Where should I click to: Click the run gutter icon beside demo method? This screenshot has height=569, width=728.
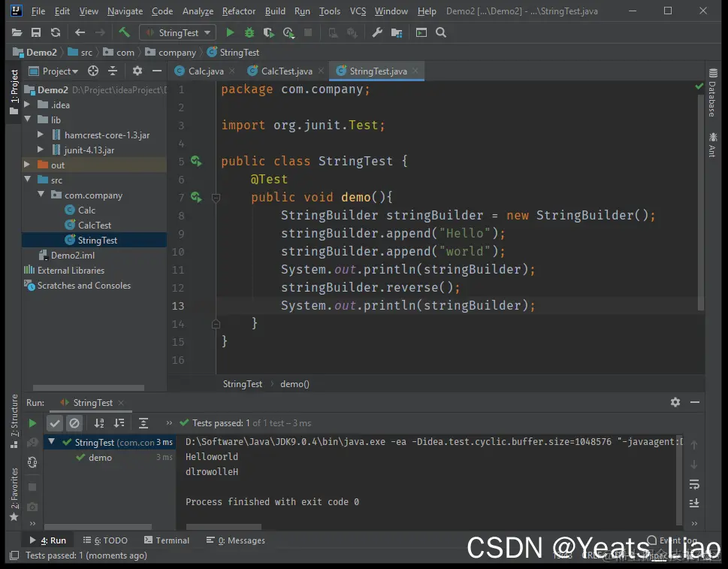(x=196, y=198)
